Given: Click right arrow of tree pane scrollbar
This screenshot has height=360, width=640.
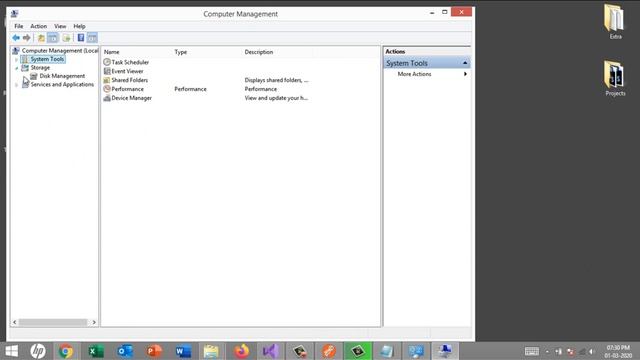Looking at the screenshot, I should (94, 322).
